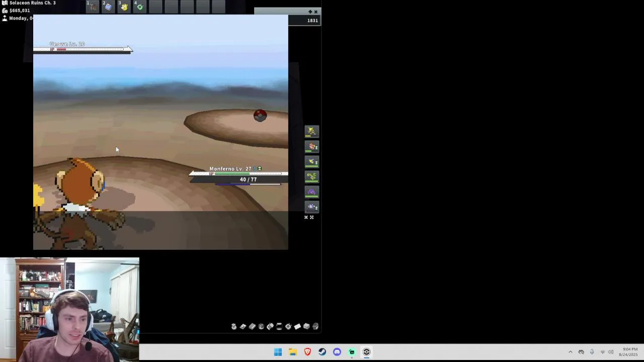Click the fourth icon in bottom menu bar
The image size is (644, 362).
(x=261, y=326)
